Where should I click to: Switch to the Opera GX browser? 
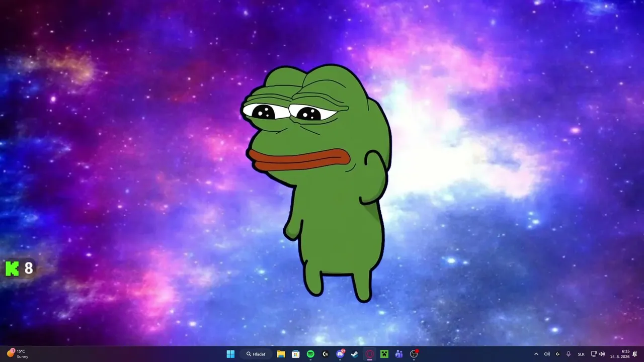coord(370,354)
